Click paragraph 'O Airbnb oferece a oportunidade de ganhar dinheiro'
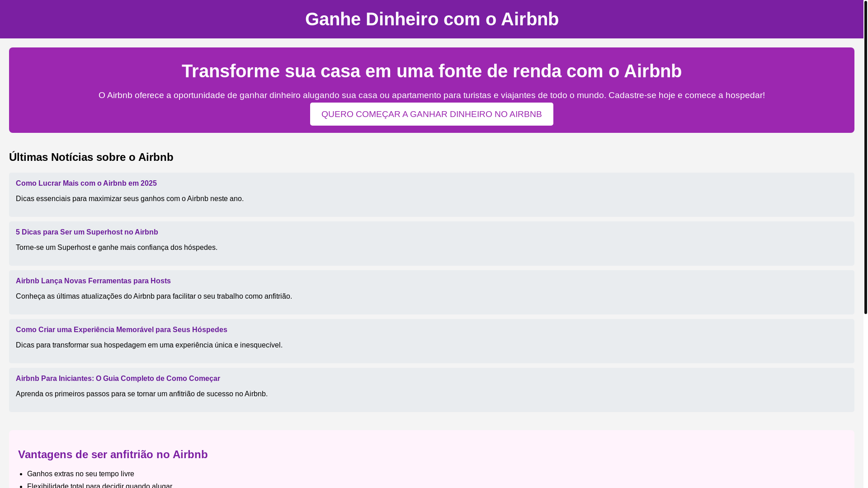Screen dimensions: 868x488 (432, 95)
